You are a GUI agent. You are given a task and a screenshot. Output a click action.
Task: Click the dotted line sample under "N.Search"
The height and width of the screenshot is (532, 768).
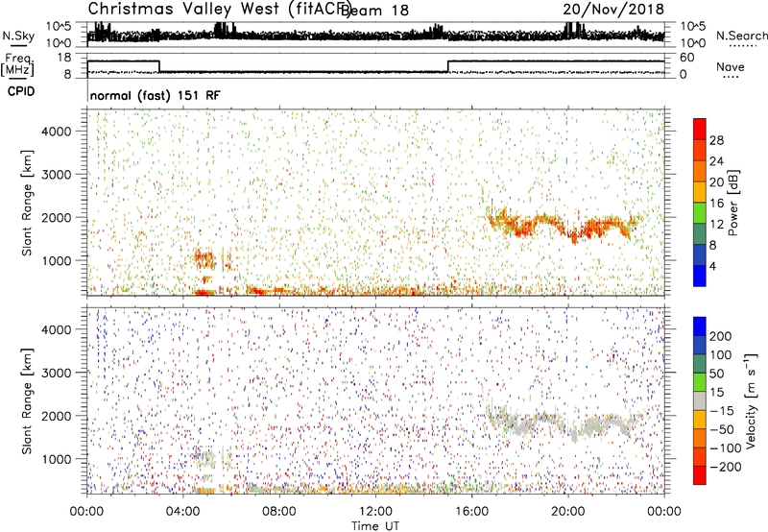pyautogui.click(x=743, y=46)
